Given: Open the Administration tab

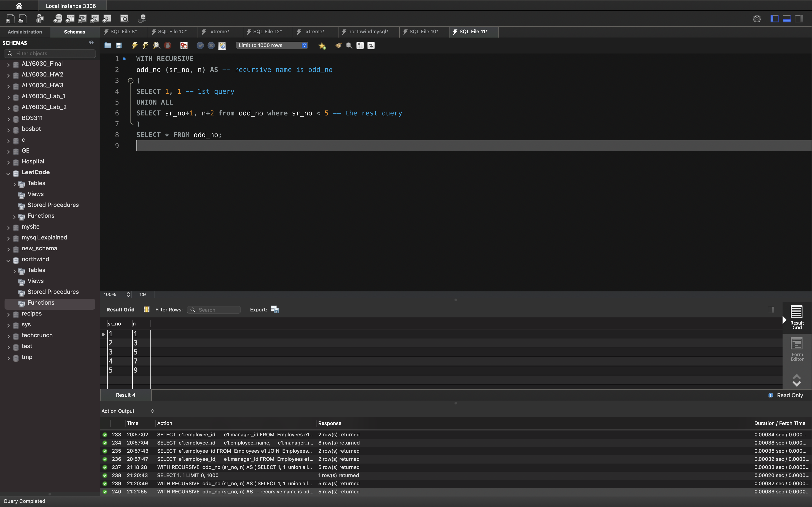Looking at the screenshot, I should [x=25, y=32].
